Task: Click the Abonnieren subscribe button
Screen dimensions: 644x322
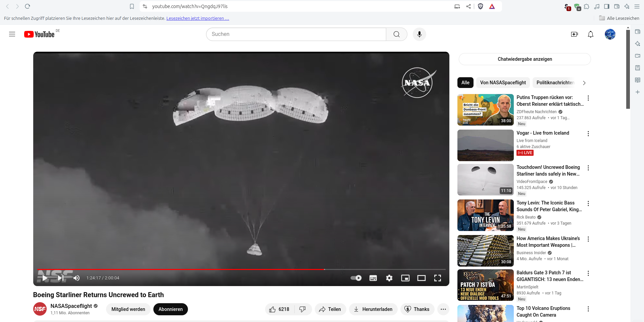Action: click(x=170, y=309)
